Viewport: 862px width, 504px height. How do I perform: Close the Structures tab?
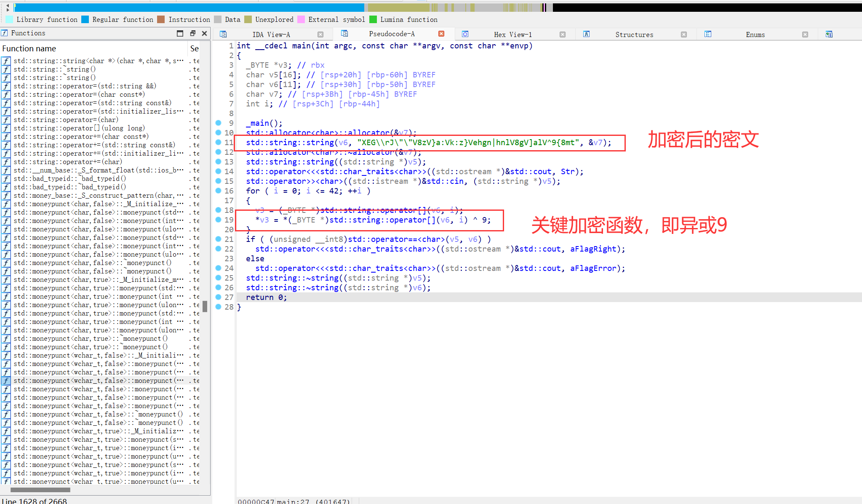click(684, 34)
